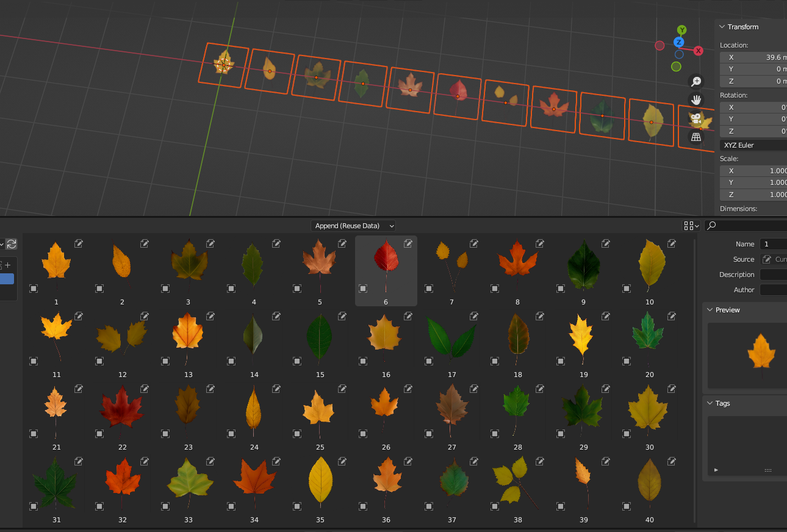Toggle orthographic projection with the grid icon
This screenshot has width=787, height=532.
pyautogui.click(x=696, y=136)
